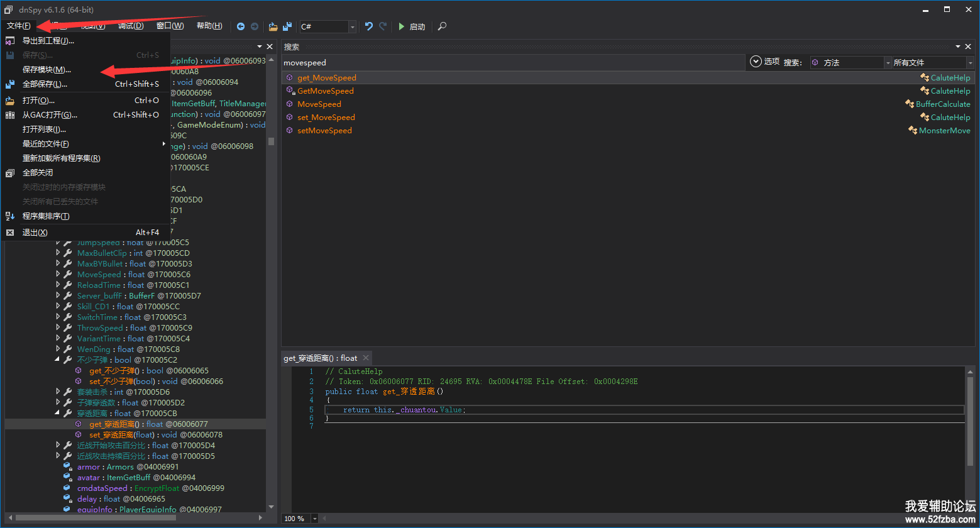The width and height of the screenshot is (980, 528).
Task: Open the 搜索 panel options dropdown arrow
Action: (959, 47)
